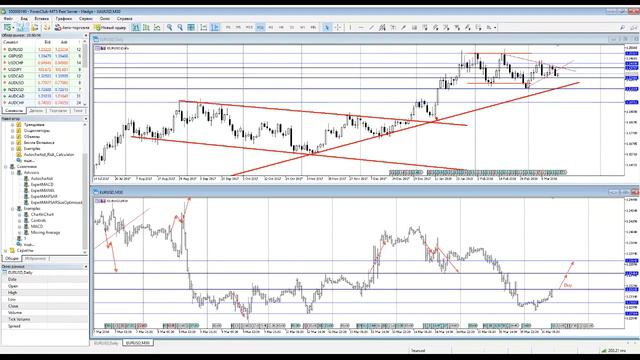Close the Market Watch panel
This screenshot has width=640, height=360.
click(x=85, y=36)
